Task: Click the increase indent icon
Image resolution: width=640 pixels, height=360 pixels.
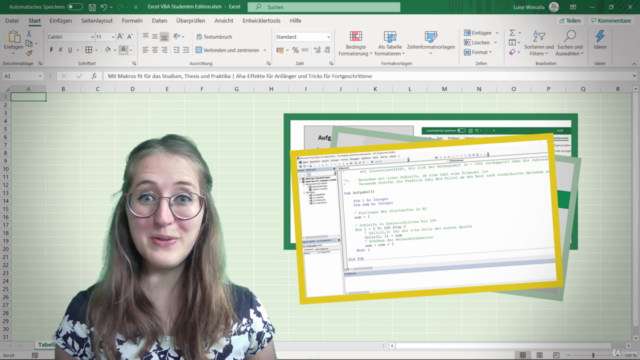Action: coord(186,50)
